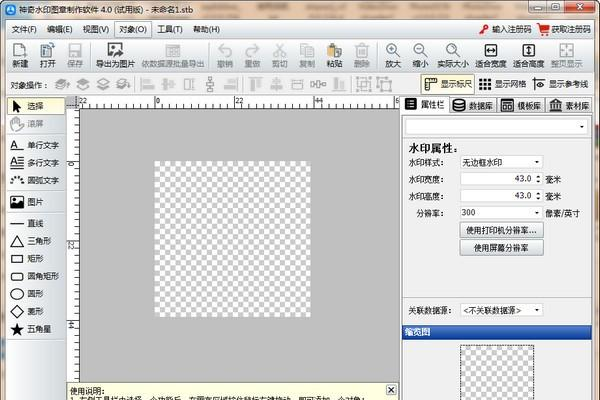Click 使用打印机分辨率 button
The image size is (600, 400).
(x=501, y=230)
